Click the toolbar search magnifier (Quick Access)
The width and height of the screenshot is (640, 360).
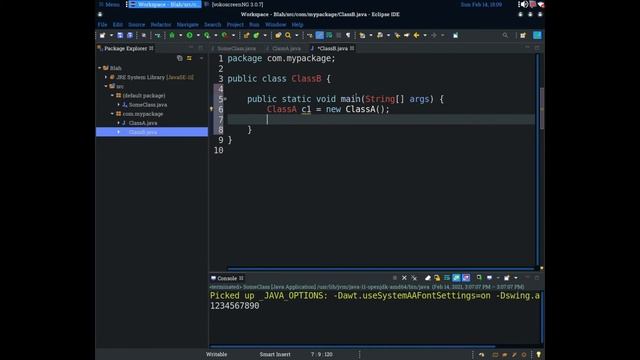click(x=505, y=36)
